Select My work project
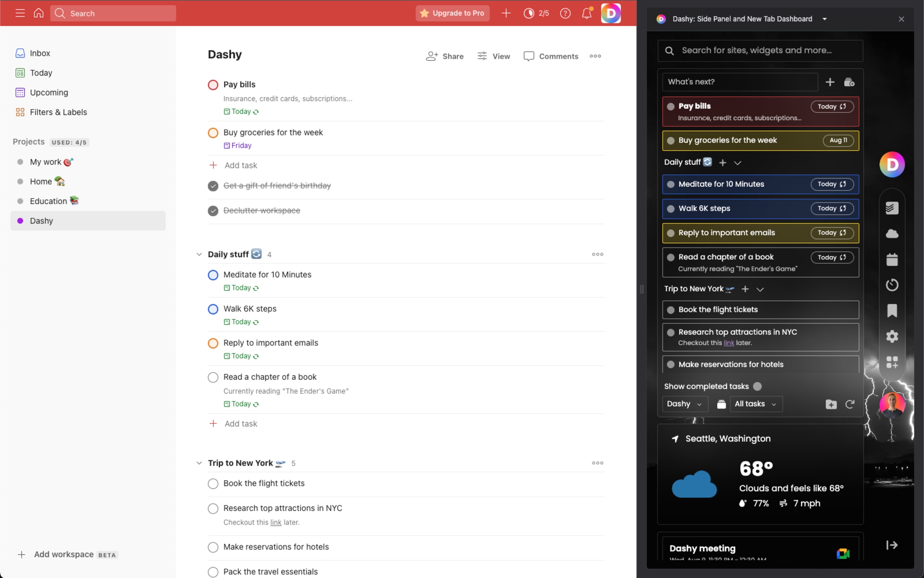 pyautogui.click(x=45, y=162)
